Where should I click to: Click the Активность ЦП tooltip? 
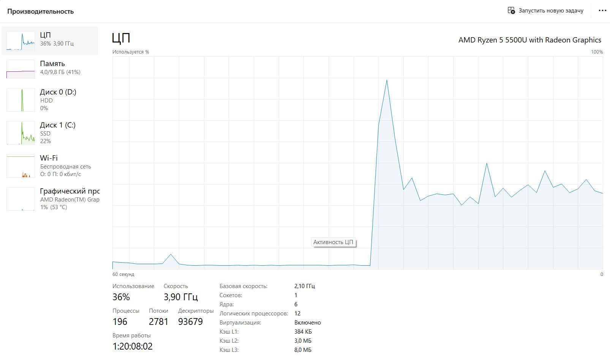[333, 242]
